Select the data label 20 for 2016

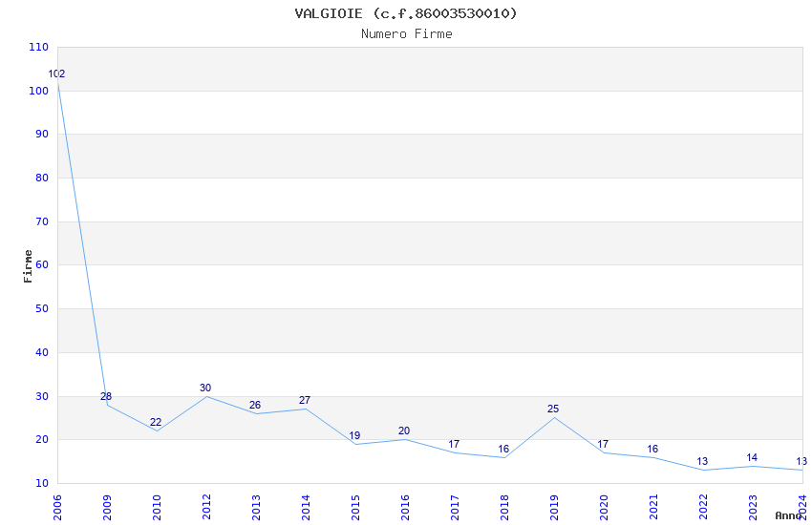[404, 430]
